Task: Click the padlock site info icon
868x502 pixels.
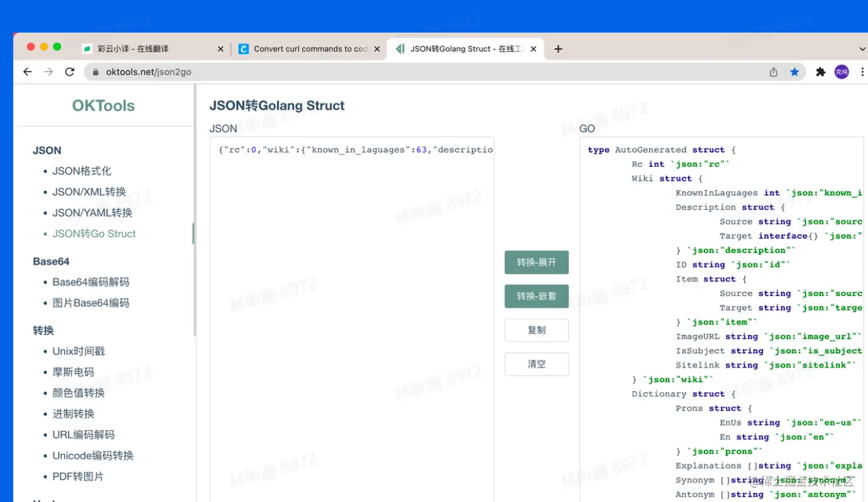Action: (x=96, y=72)
